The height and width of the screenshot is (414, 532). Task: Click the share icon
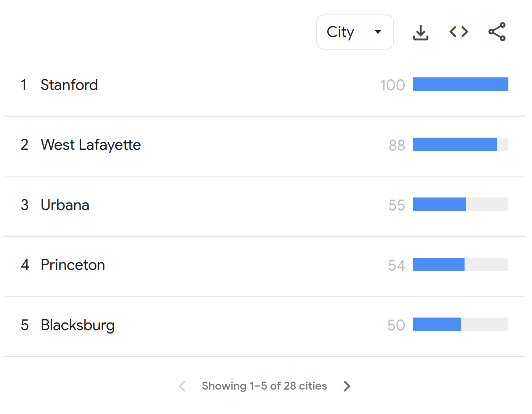coord(497,32)
